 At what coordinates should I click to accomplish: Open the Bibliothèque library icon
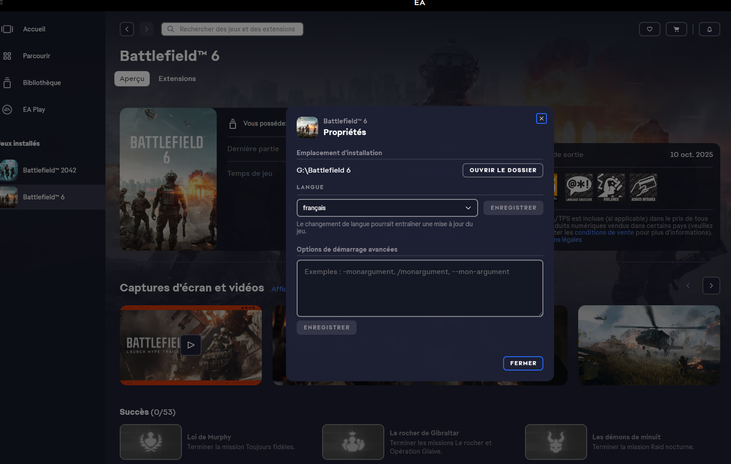click(x=8, y=83)
